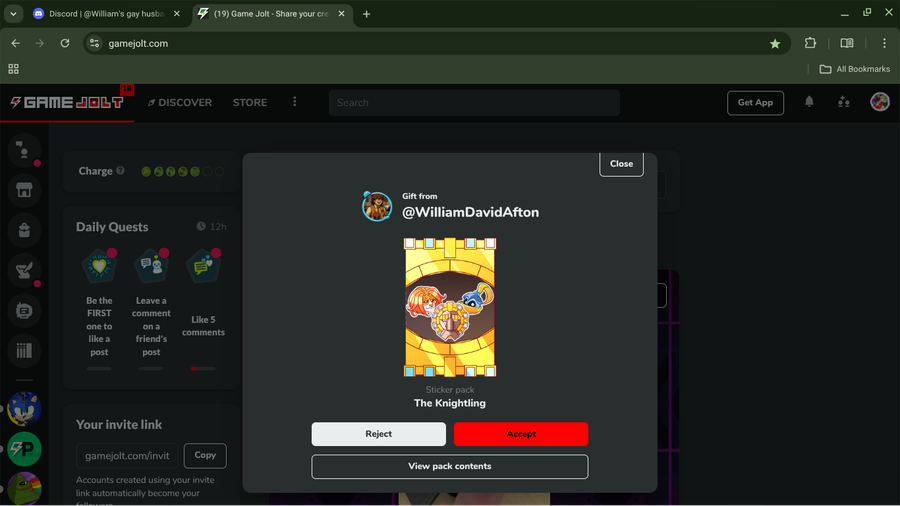
Task: Go back in browser history
Action: [x=15, y=43]
